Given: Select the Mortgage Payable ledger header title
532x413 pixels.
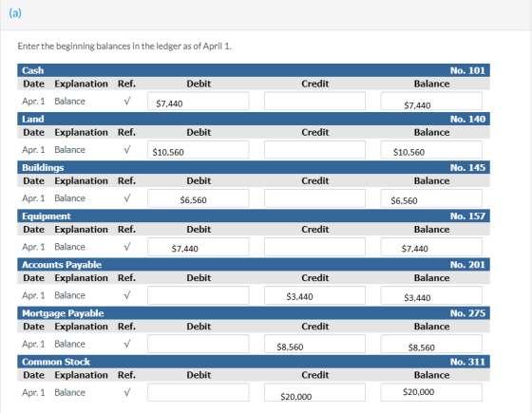Looking at the screenshot, I should click(x=63, y=313).
